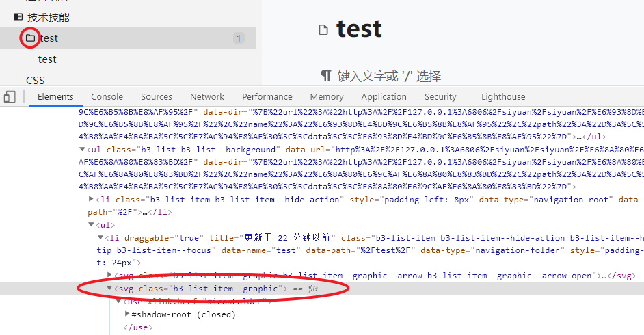Click the folder icon beside test

click(x=30, y=38)
